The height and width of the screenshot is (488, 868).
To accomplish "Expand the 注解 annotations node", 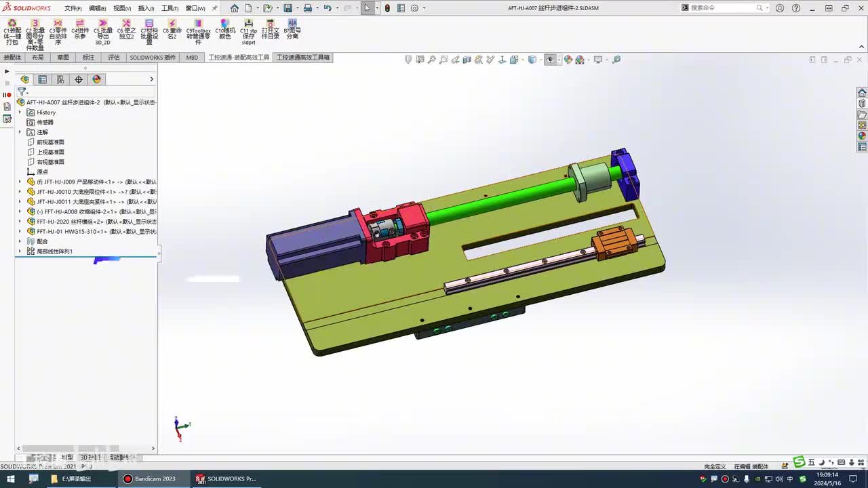I will click(x=20, y=132).
